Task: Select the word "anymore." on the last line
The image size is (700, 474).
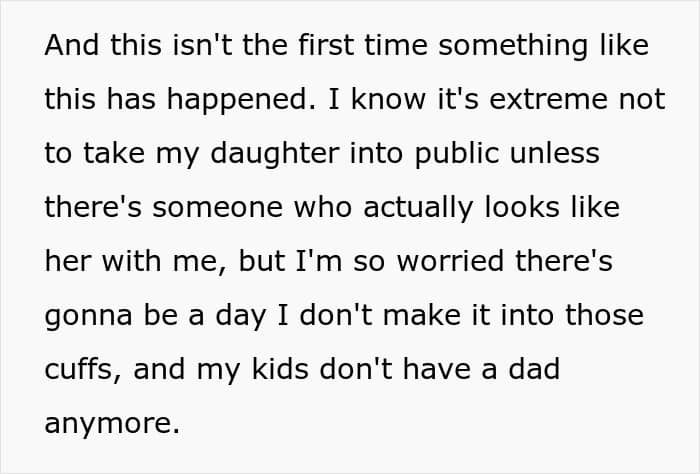Action: [112, 425]
